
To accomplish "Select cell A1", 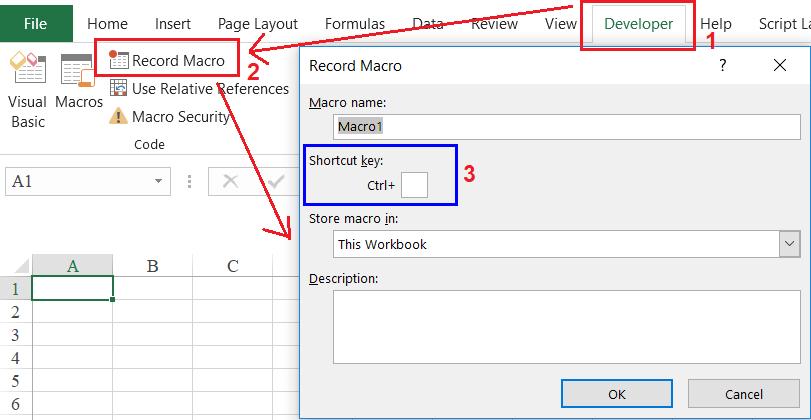I will click(72, 288).
